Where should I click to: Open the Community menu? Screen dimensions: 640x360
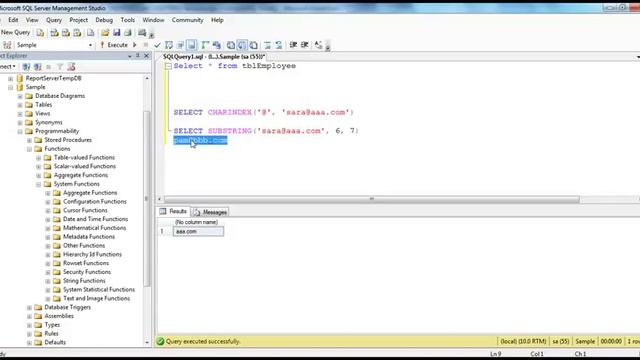click(187, 20)
